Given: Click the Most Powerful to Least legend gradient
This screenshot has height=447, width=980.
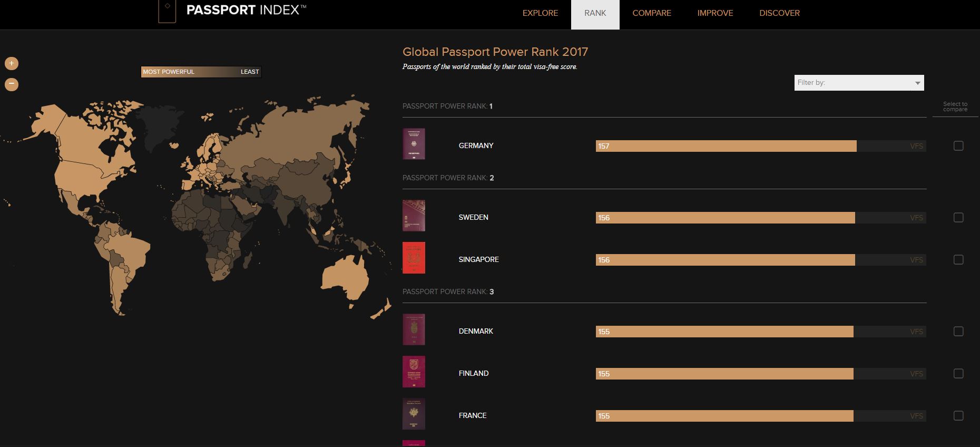Looking at the screenshot, I should [x=201, y=72].
